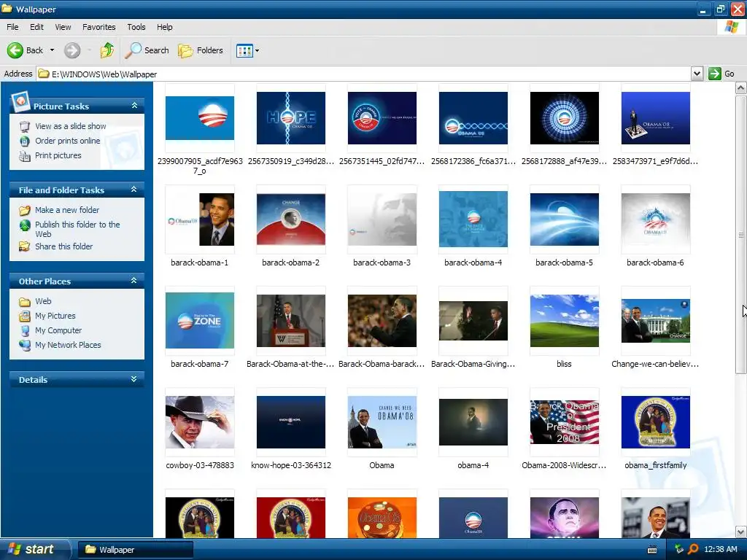Screen dimensions: 747x560
Task: Click Share this folder link
Action: [64, 246]
